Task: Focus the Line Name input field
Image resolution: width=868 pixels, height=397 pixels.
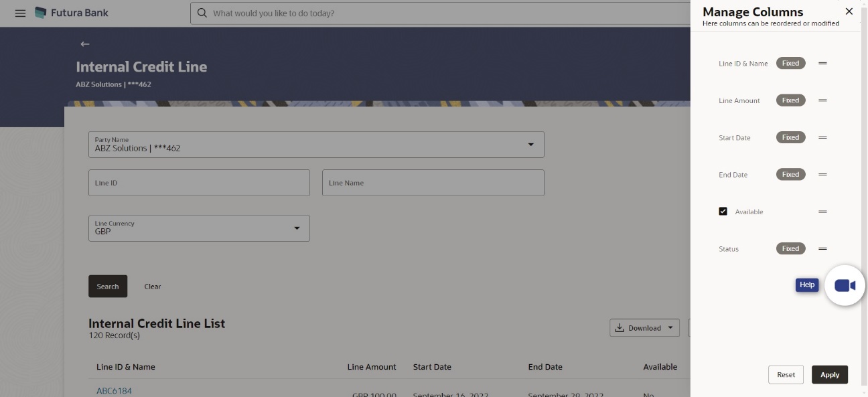Action: tap(433, 183)
